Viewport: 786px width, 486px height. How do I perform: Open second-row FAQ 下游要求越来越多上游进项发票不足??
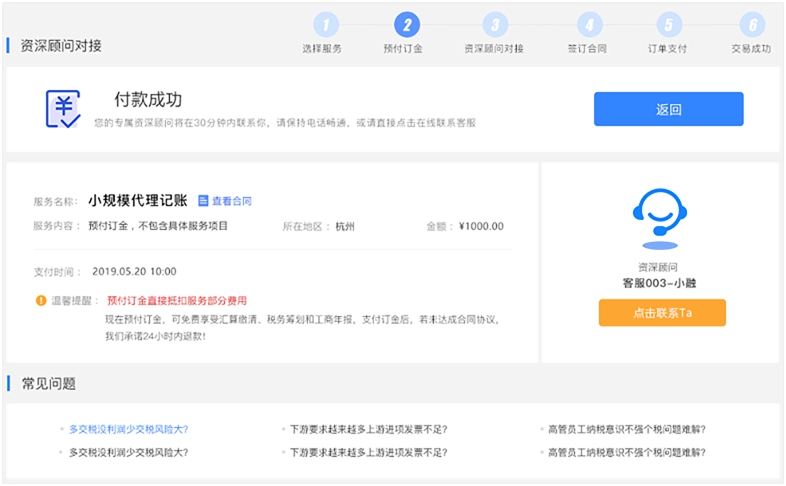[x=368, y=452]
